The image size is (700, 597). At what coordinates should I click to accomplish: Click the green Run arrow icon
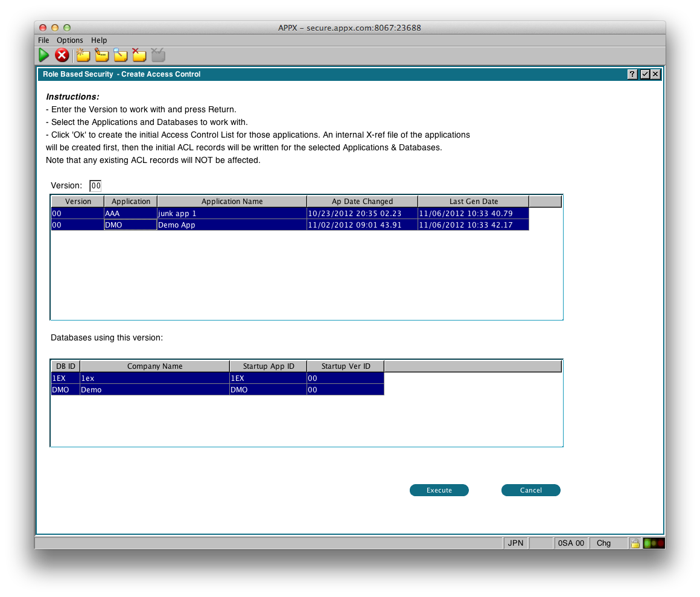44,56
